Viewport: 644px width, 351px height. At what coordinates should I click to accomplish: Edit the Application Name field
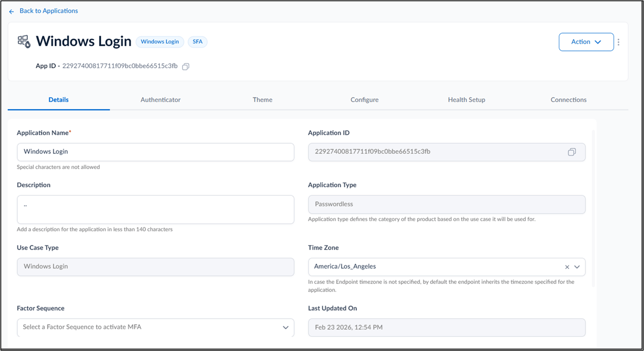156,152
